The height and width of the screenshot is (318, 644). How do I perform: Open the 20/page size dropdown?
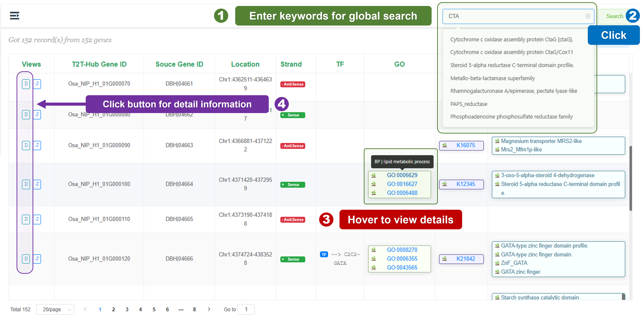coord(55,309)
